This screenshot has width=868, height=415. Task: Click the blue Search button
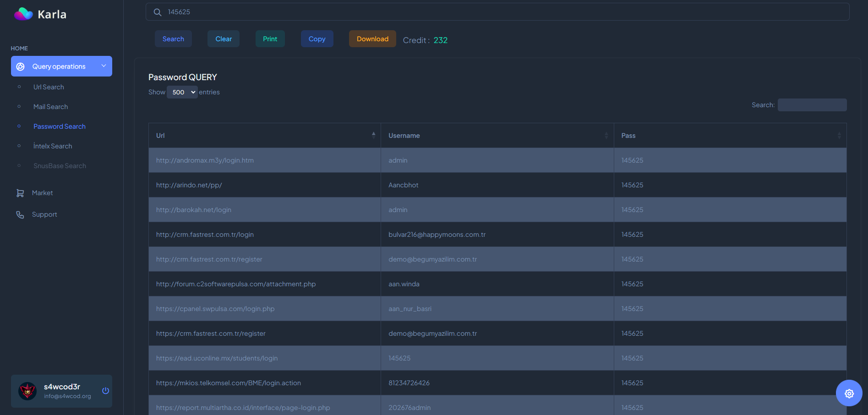point(173,39)
